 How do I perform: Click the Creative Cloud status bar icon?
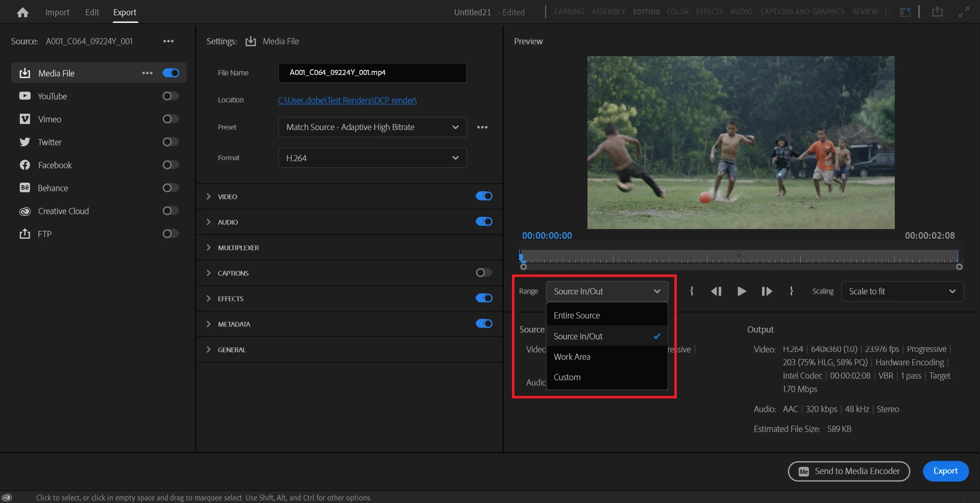(x=7, y=498)
